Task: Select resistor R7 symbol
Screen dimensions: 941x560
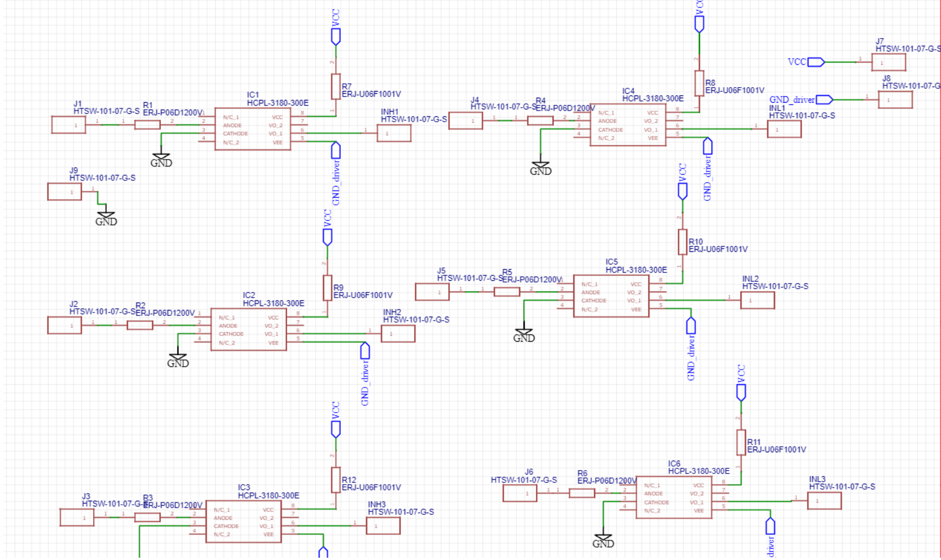Action: click(x=335, y=87)
